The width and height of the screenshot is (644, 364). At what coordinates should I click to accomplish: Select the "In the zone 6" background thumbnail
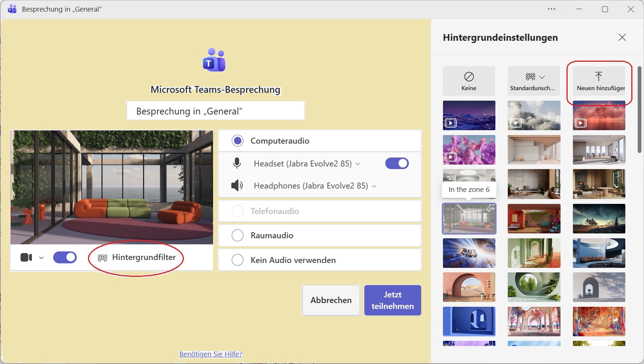point(469,219)
